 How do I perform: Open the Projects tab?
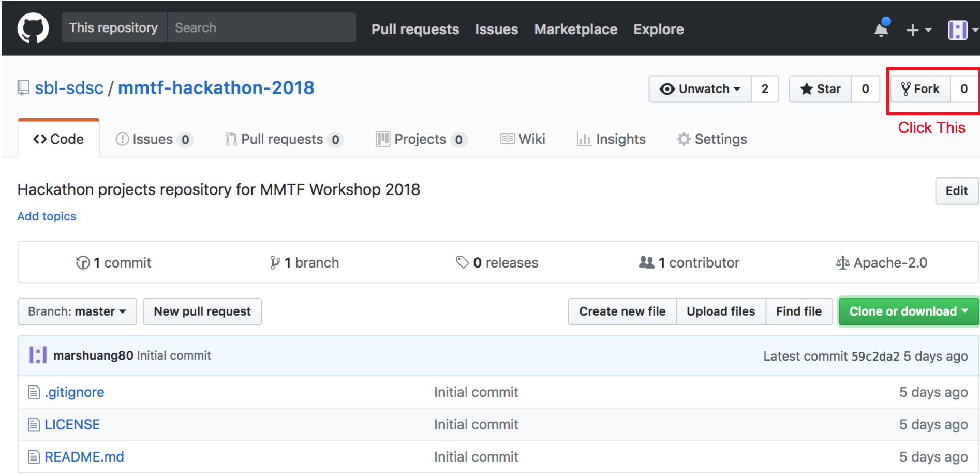[421, 139]
